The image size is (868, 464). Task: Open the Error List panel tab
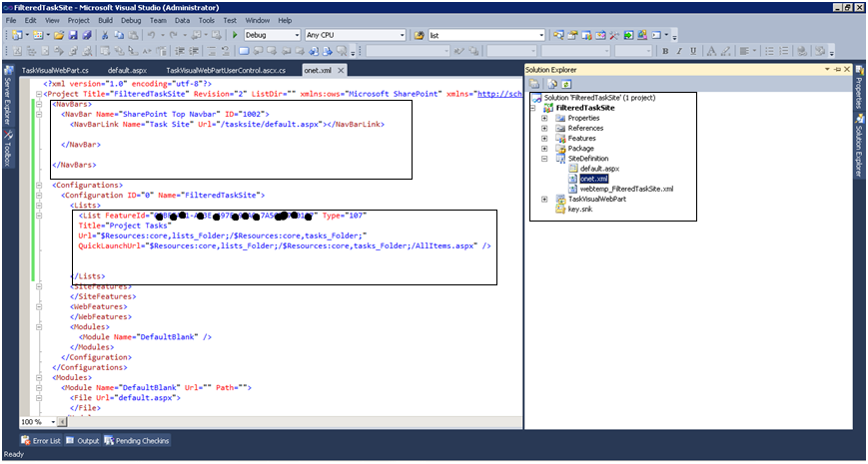tap(41, 441)
